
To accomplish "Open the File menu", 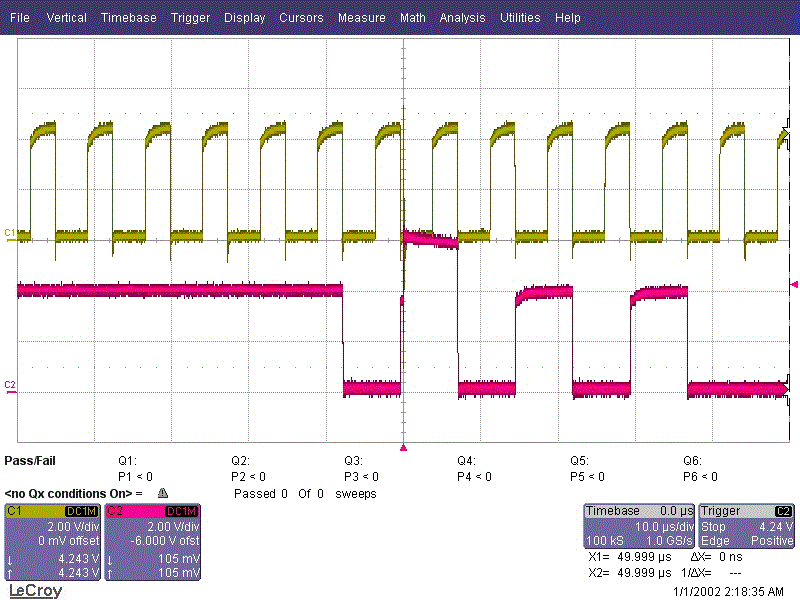I will coord(20,18).
